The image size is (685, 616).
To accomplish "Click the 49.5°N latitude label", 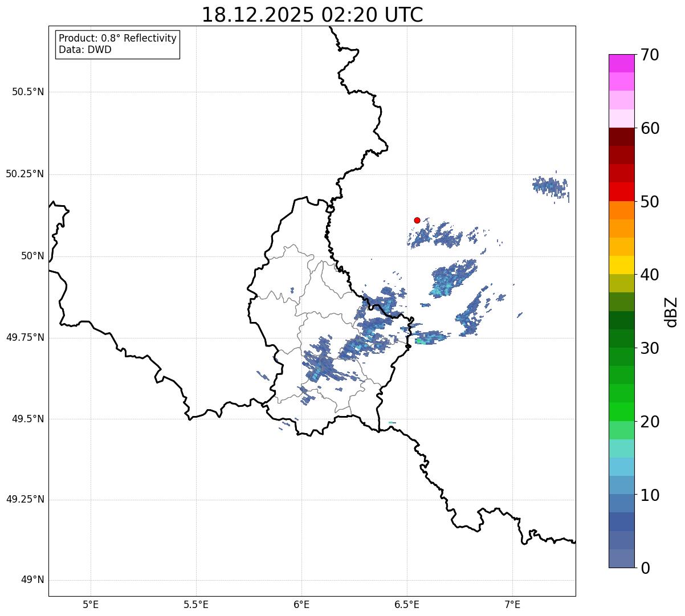I will [x=27, y=419].
